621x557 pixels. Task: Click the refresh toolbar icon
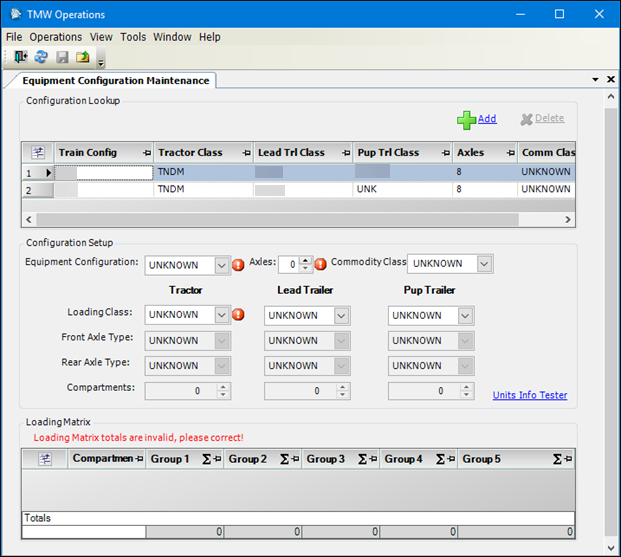(41, 57)
